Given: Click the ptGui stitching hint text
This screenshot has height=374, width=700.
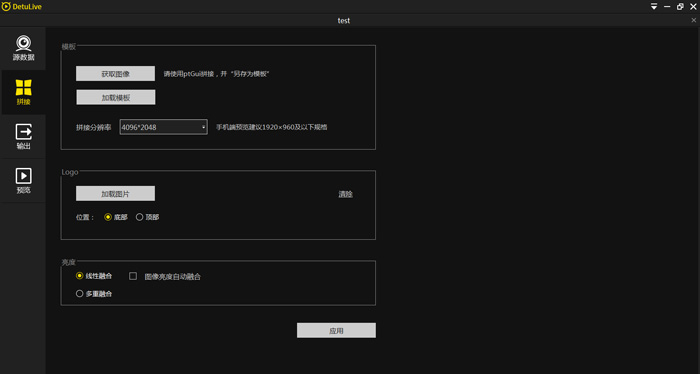Looking at the screenshot, I should pos(216,74).
